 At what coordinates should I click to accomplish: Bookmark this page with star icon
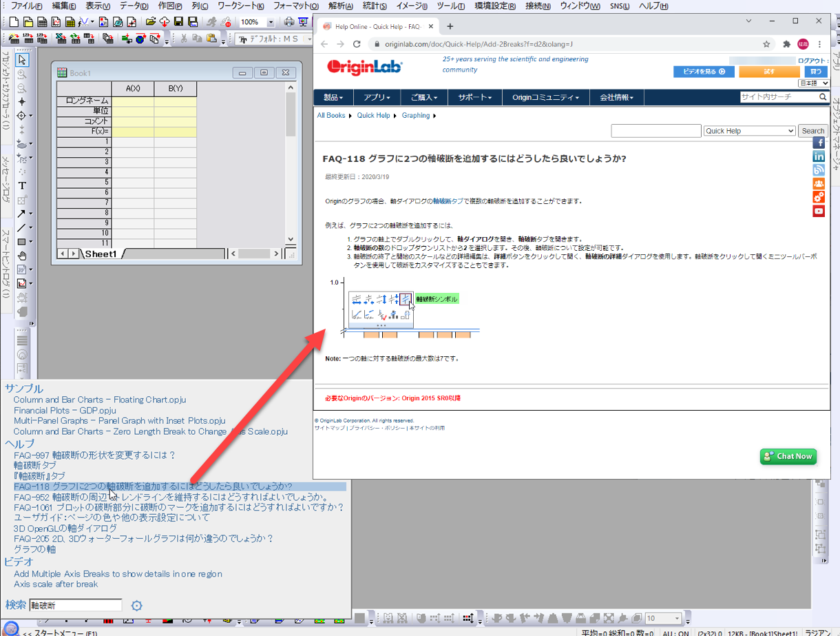(x=766, y=44)
